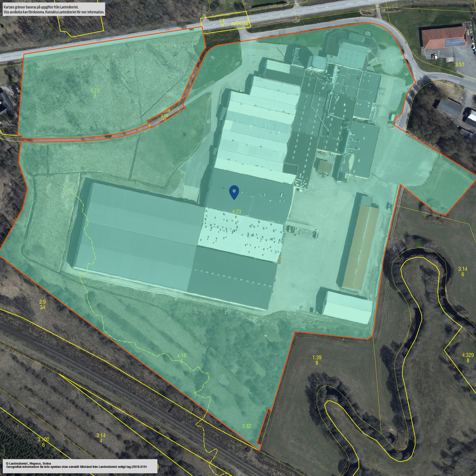
Task: Click the Lantmäteriet boundary notice box
Action: coord(54,9)
